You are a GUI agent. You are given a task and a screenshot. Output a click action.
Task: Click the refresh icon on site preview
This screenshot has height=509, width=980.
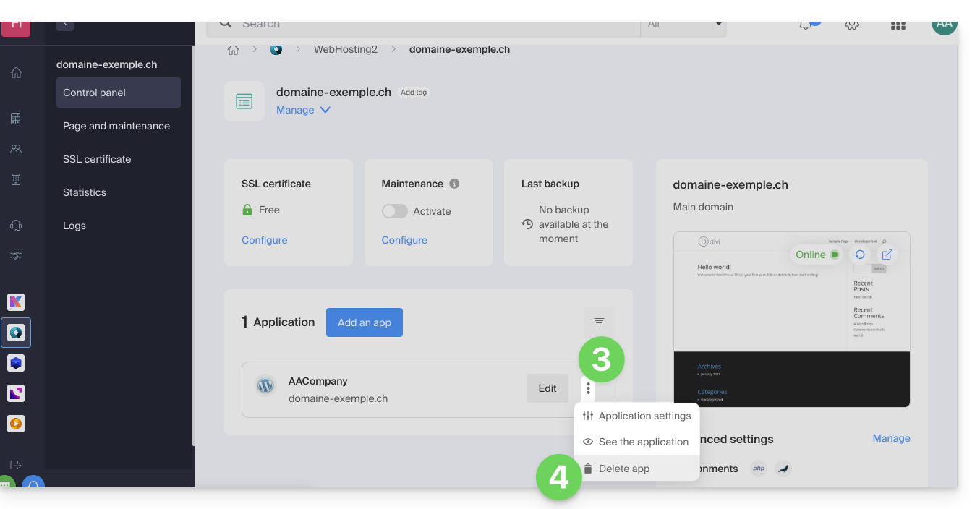859,254
